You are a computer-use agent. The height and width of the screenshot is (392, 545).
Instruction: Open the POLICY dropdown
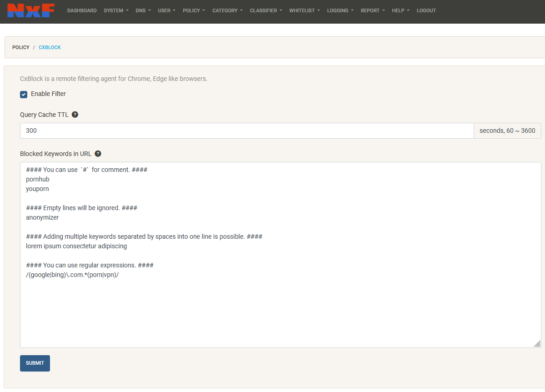coord(194,10)
